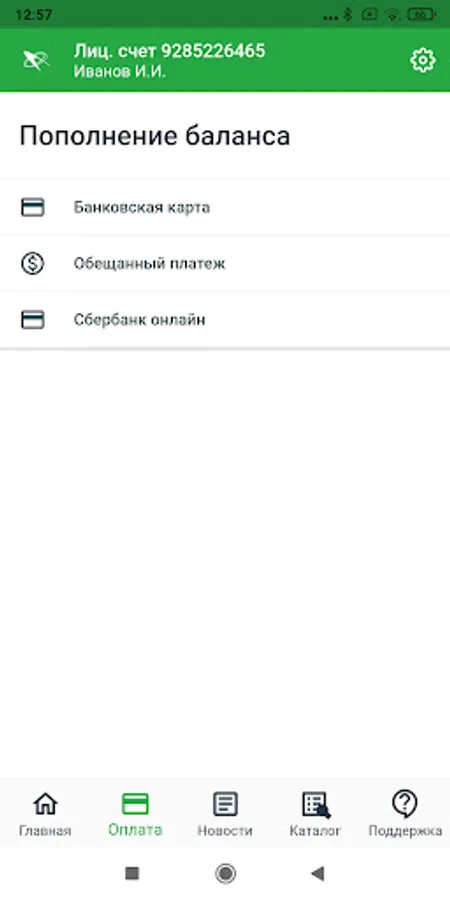Tap the Android recent apps square button
Screen dimensions: 450x900
(132, 874)
